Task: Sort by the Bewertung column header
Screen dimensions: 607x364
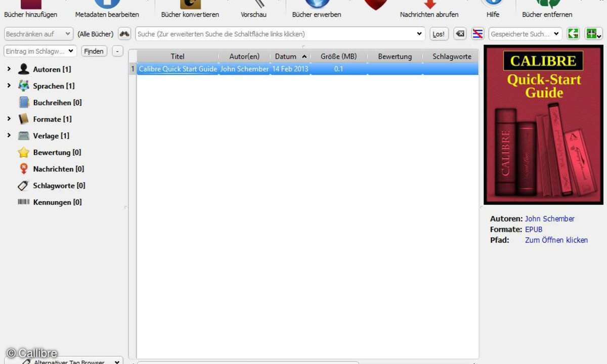Action: point(395,57)
